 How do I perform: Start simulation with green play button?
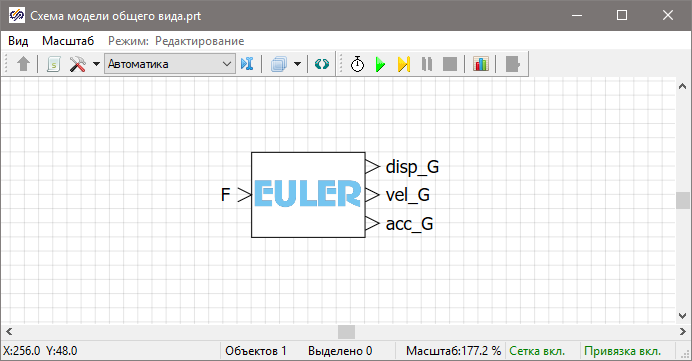(380, 64)
